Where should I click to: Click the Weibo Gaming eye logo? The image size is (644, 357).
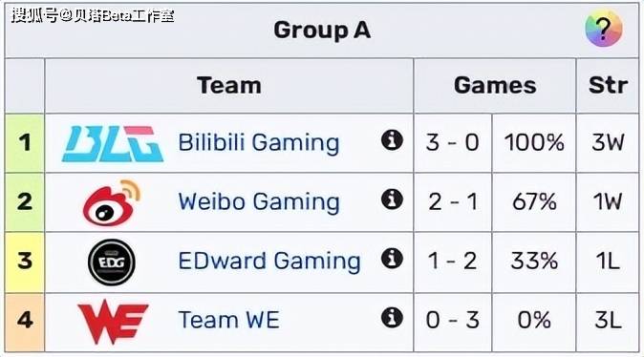tap(112, 202)
